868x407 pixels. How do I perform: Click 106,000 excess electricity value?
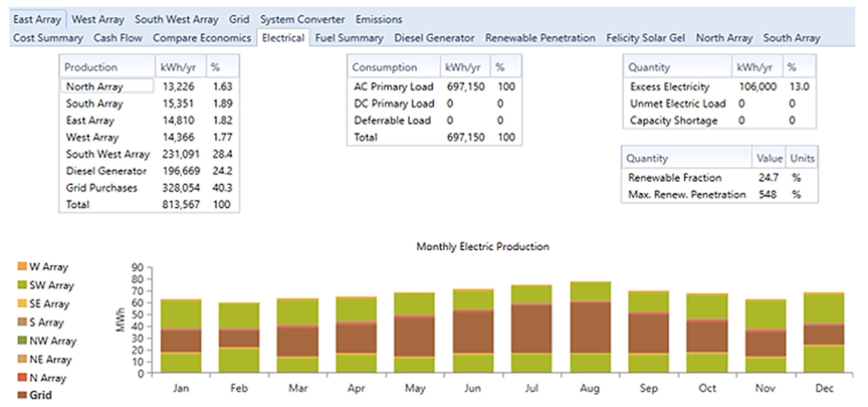click(x=757, y=87)
